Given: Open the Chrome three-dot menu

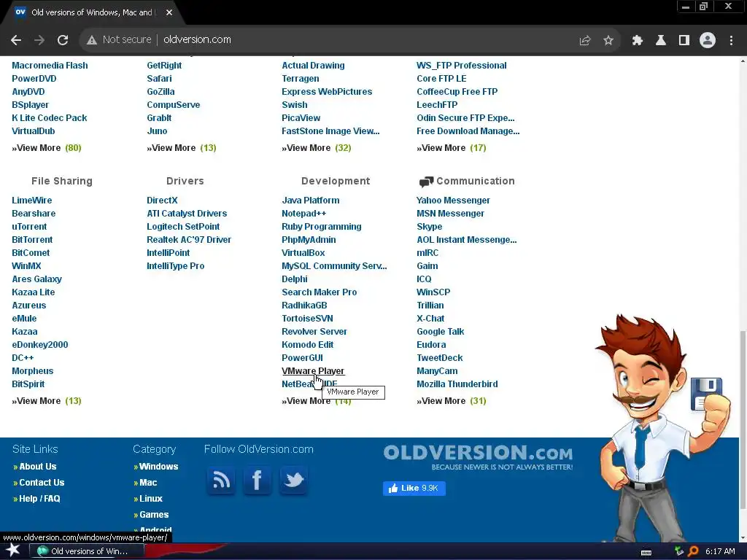Looking at the screenshot, I should pyautogui.click(x=731, y=41).
